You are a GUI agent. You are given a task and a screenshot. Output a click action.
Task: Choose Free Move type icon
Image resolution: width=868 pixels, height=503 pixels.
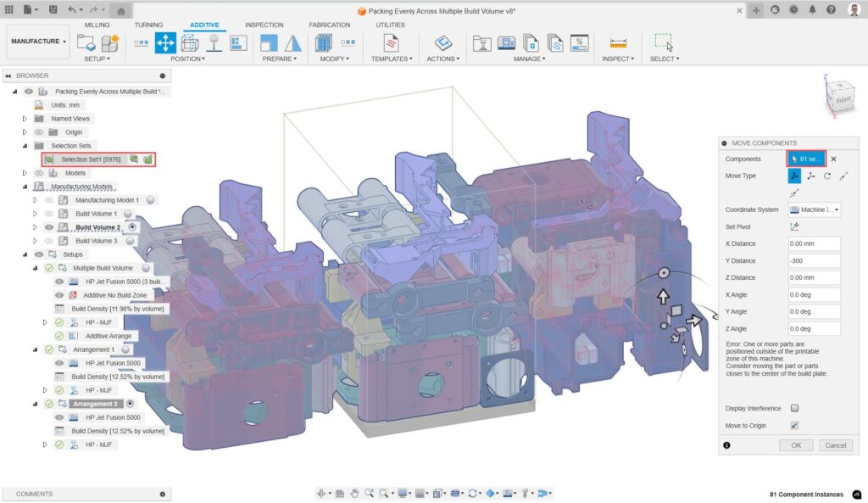pyautogui.click(x=794, y=176)
